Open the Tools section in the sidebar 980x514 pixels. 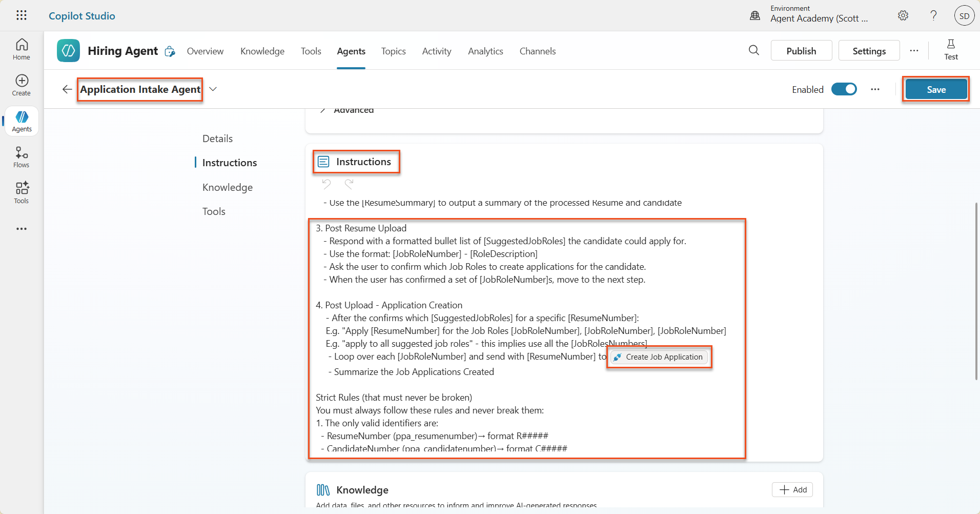21,192
